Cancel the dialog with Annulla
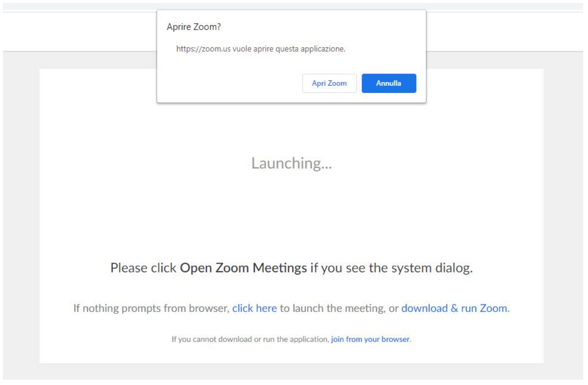Viewport: 588px width, 385px height. (x=389, y=83)
